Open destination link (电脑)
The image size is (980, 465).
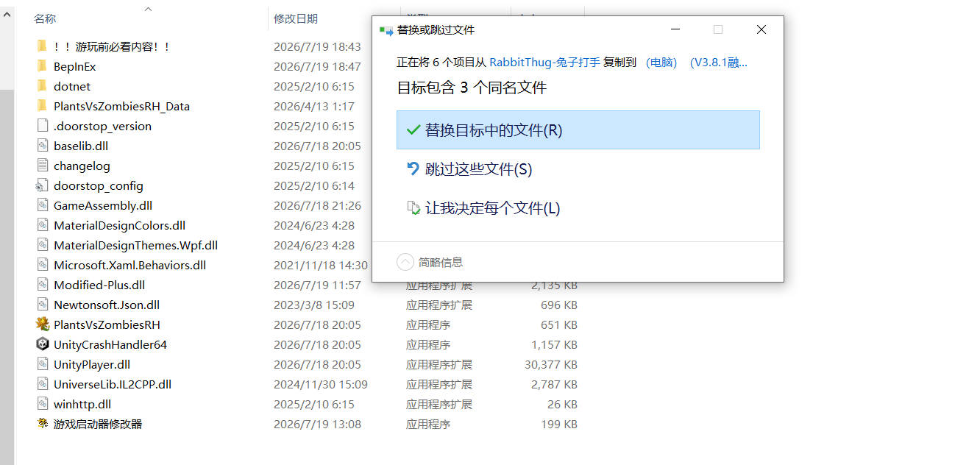tap(661, 63)
